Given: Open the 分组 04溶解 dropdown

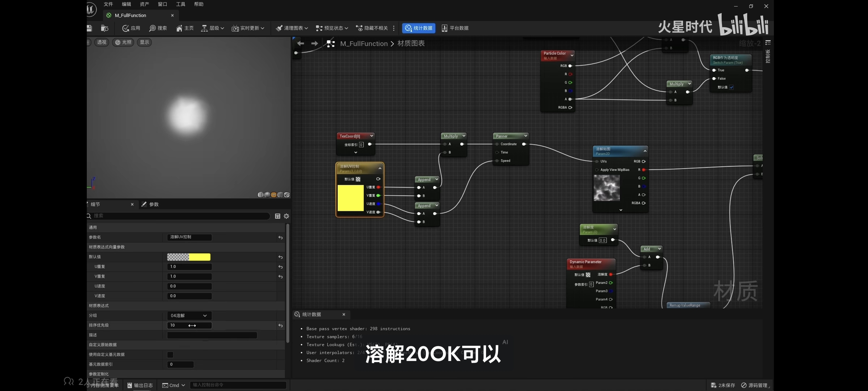Looking at the screenshot, I should (x=189, y=316).
